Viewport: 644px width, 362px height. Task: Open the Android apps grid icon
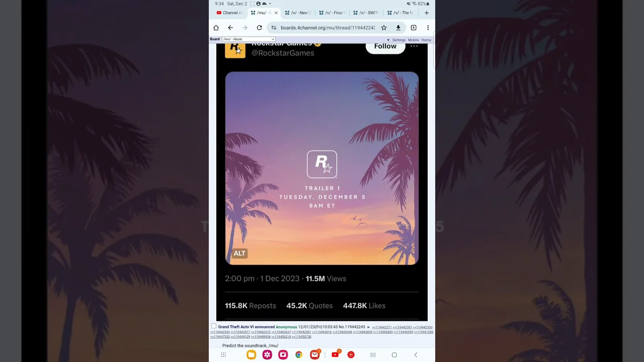pos(223,355)
